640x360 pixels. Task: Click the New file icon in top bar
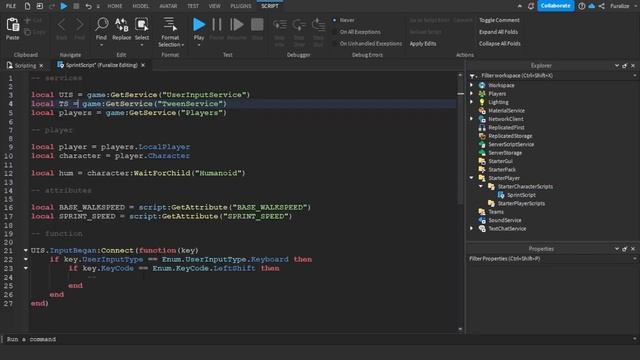pos(27,6)
